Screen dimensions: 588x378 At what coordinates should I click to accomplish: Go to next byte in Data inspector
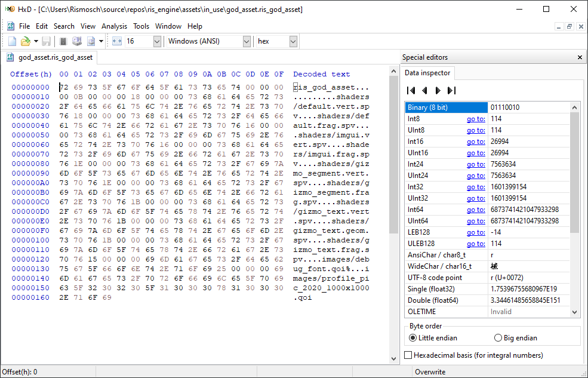pyautogui.click(x=438, y=91)
